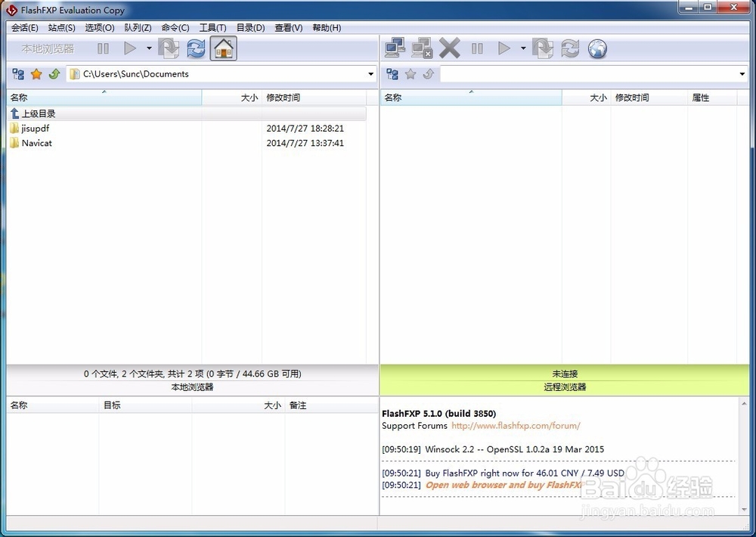The width and height of the screenshot is (756, 537).
Task: Sort remote list by 大小 column header
Action: pos(587,98)
